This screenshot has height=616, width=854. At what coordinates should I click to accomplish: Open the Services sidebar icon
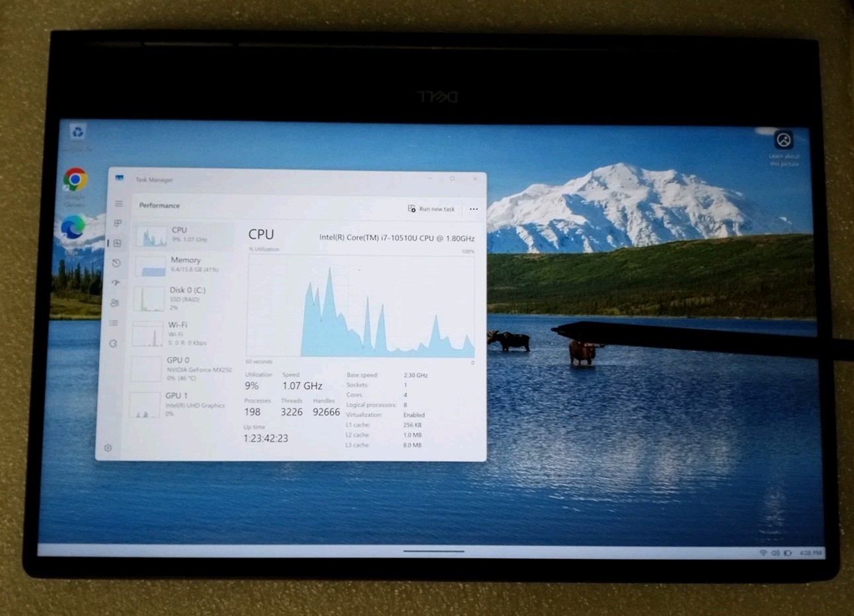[113, 344]
